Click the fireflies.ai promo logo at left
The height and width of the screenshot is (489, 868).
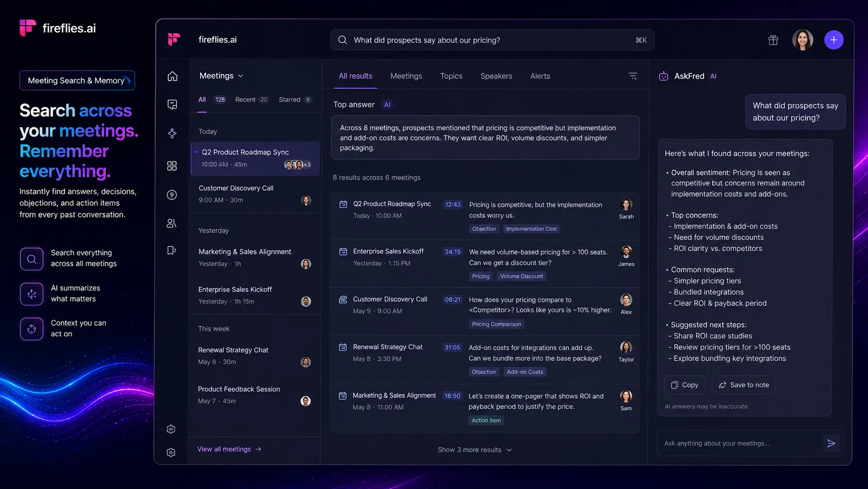(58, 28)
